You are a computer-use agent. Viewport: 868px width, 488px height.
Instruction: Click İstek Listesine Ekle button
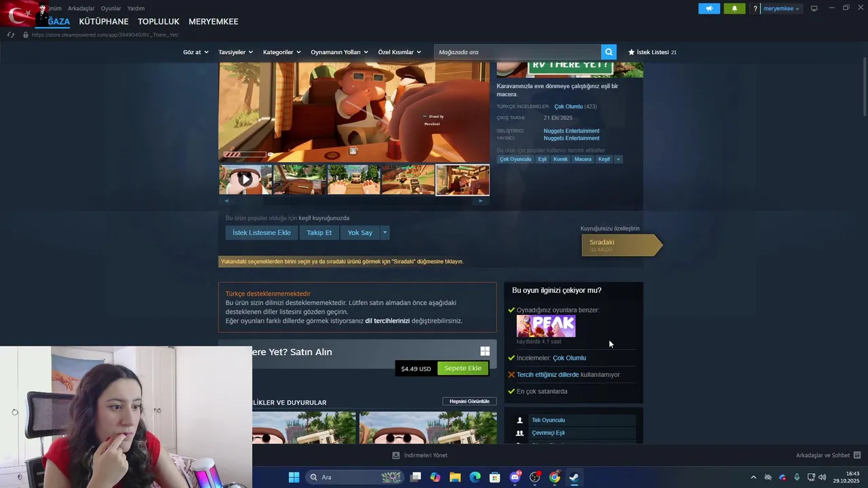(x=261, y=232)
